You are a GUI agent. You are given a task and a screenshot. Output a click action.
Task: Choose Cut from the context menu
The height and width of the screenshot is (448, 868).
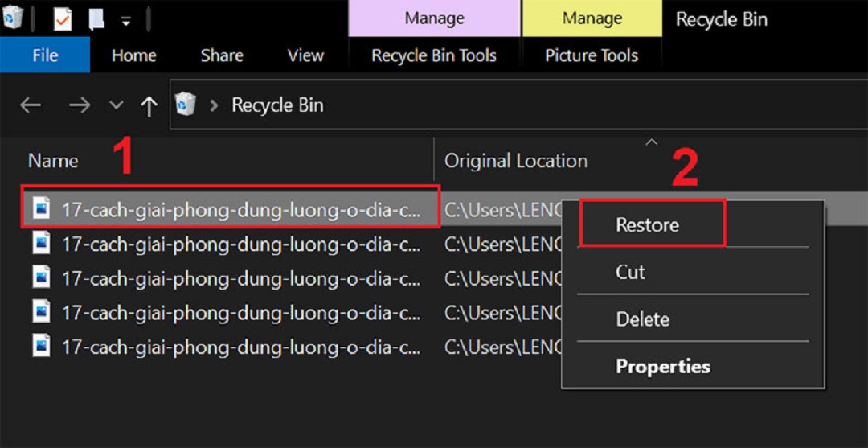pos(693,271)
